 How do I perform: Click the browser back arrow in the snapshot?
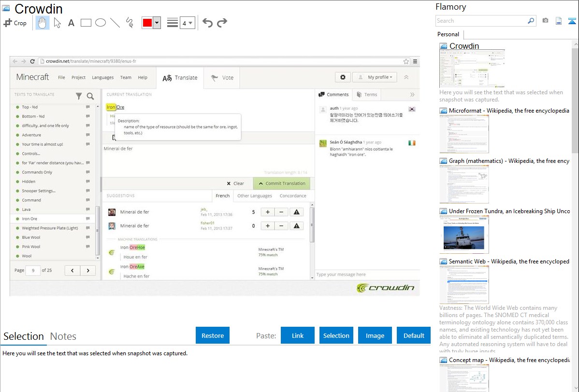click(15, 61)
